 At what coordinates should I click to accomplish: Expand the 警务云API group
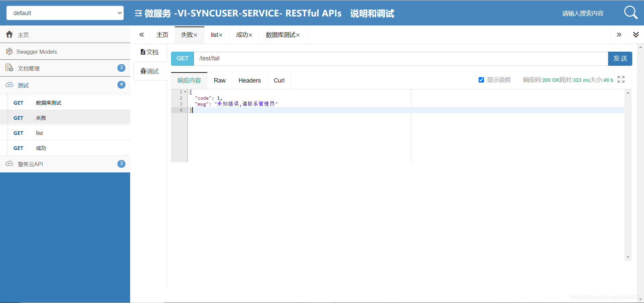(x=65, y=164)
